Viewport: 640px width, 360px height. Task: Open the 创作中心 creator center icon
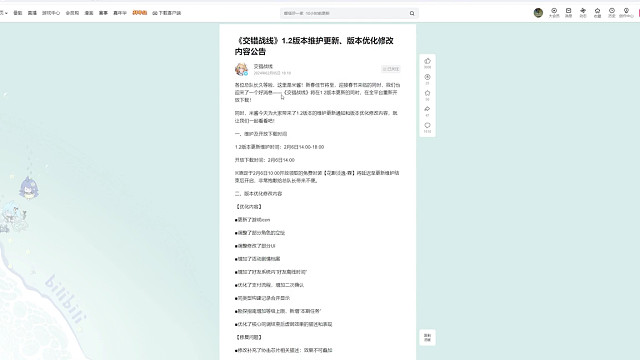(626, 13)
